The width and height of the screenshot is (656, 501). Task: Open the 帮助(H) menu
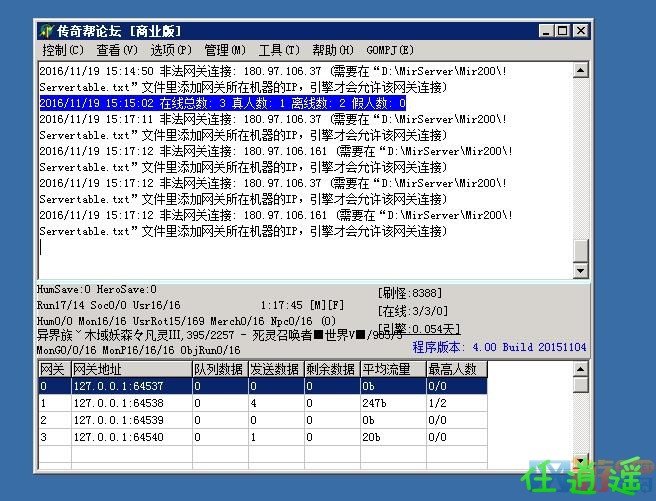point(333,50)
